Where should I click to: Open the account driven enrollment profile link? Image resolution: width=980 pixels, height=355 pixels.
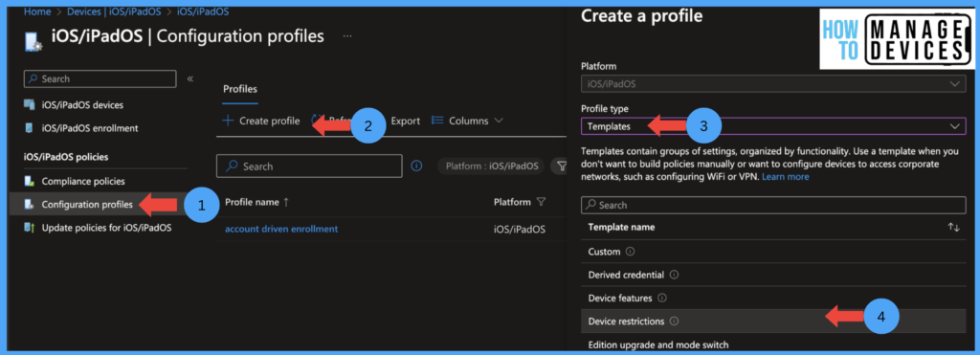pyautogui.click(x=281, y=229)
